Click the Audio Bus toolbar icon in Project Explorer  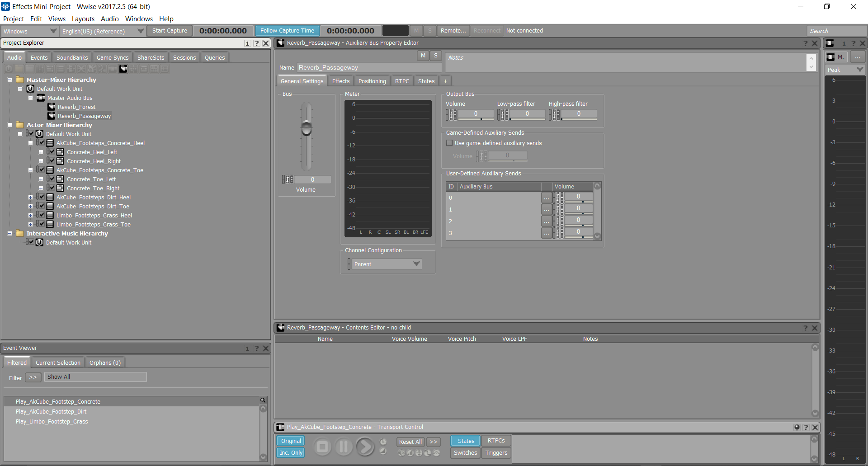coord(113,69)
